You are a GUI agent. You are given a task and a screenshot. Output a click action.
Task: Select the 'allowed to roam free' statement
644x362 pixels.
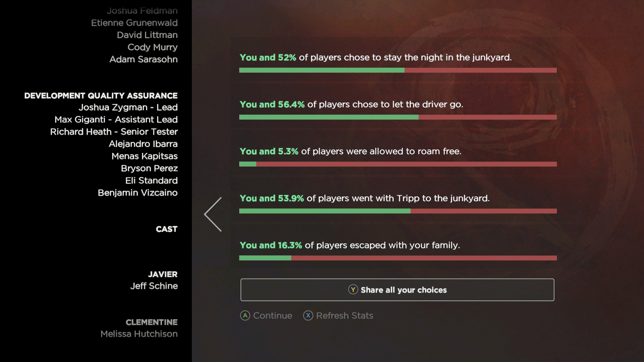351,152
